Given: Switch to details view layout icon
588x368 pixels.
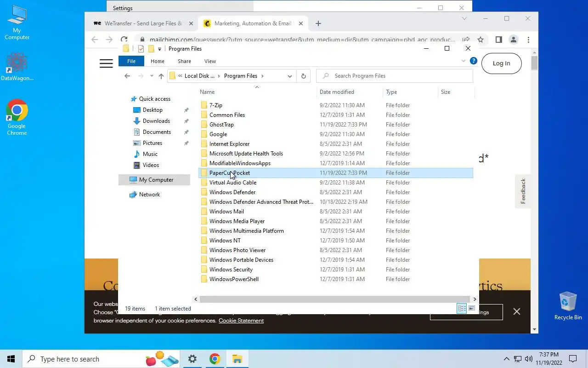Looking at the screenshot, I should [x=462, y=309].
